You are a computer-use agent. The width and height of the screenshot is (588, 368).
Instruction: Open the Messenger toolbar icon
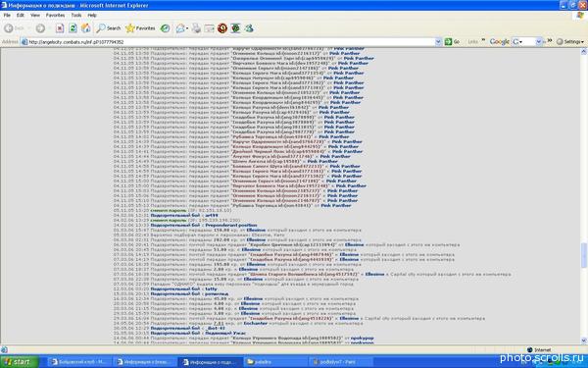[249, 28]
